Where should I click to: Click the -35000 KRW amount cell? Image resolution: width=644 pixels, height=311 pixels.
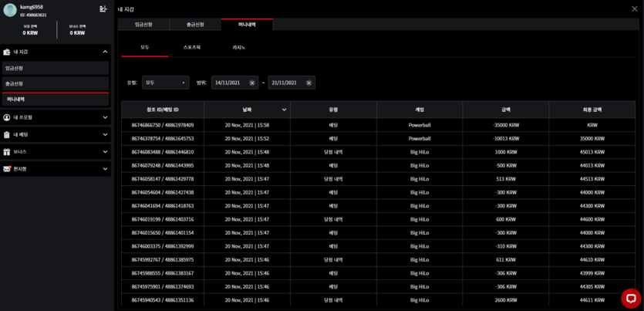coord(506,125)
